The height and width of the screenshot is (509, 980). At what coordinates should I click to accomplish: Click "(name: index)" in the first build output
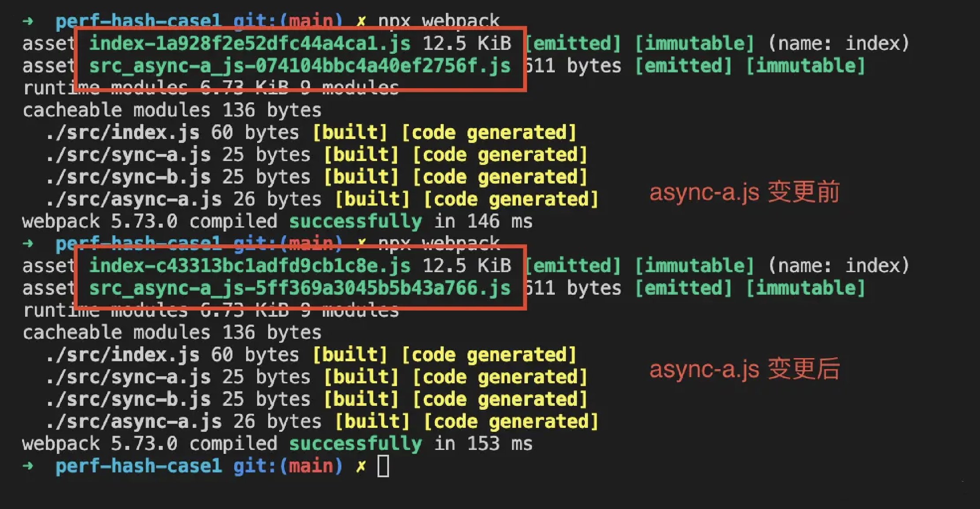point(839,43)
